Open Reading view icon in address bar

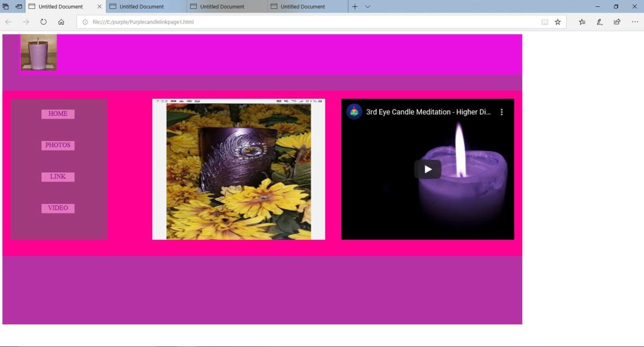(545, 22)
